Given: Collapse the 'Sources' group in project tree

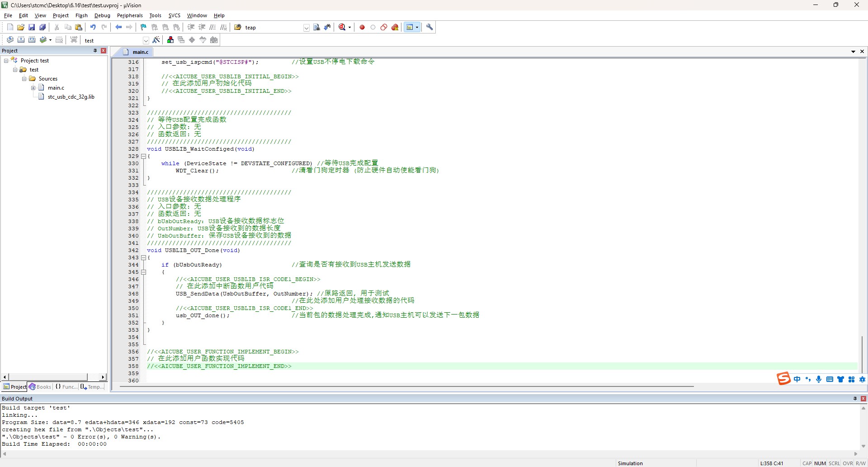Looking at the screenshot, I should [24, 79].
